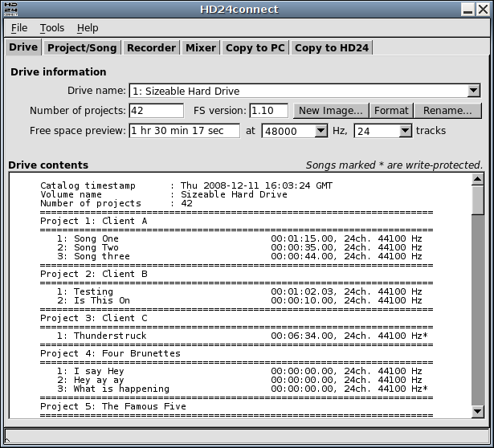Open the Mixer tab
Screen dimensions: 494x448
(x=200, y=48)
